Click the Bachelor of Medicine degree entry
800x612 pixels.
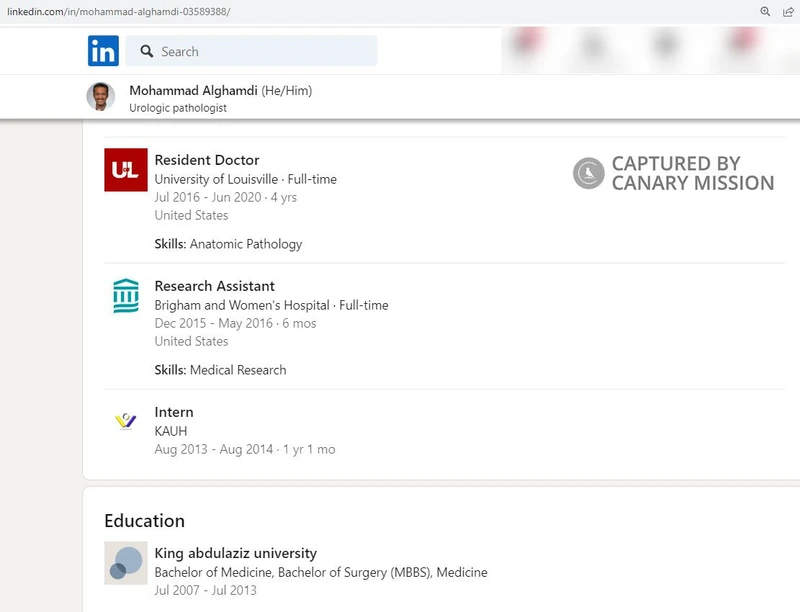pyautogui.click(x=320, y=572)
